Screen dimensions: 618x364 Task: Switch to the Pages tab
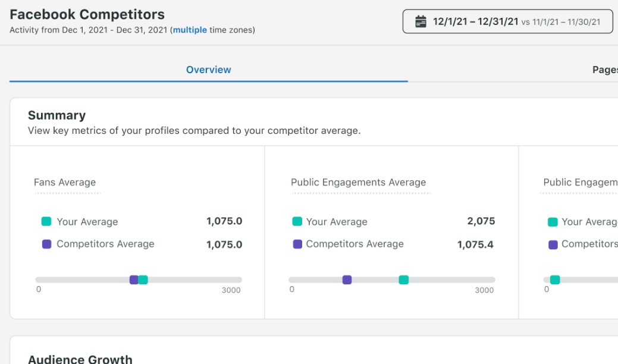point(605,70)
